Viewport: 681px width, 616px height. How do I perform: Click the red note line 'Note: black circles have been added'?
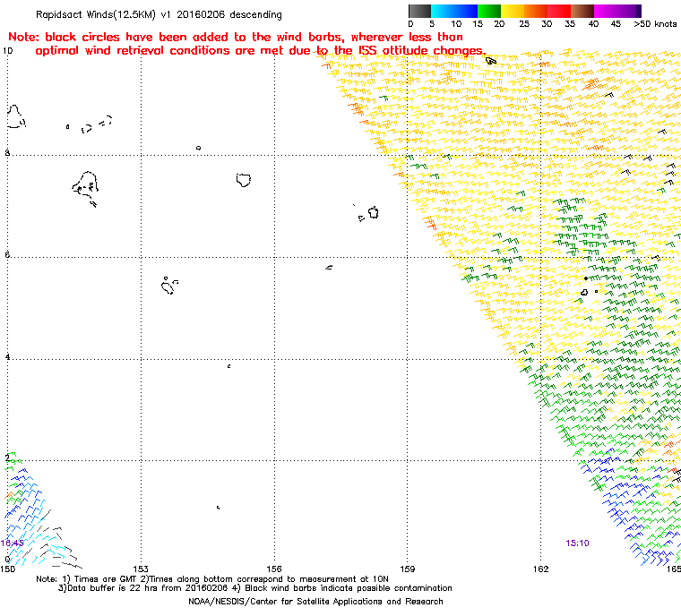(x=236, y=37)
